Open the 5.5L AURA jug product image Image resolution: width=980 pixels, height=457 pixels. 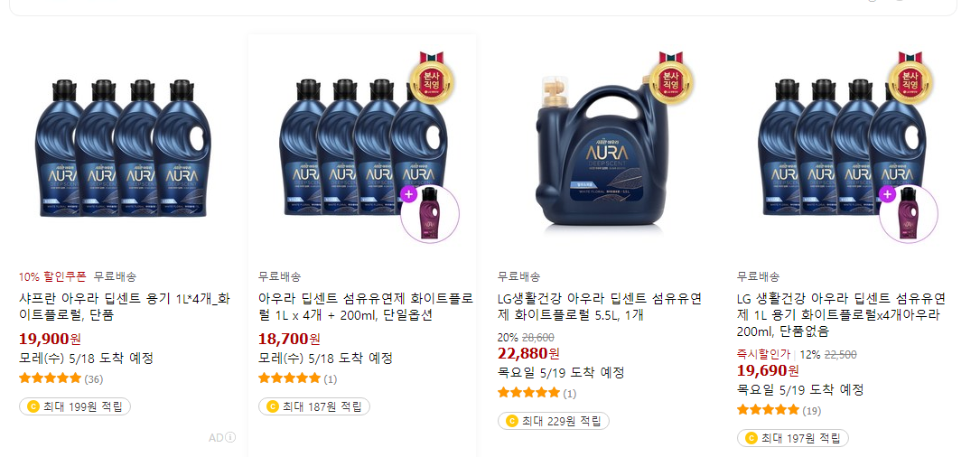coord(602,149)
